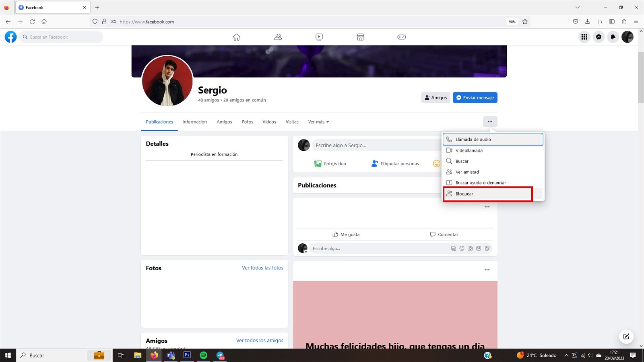Open the Visitas profile tab
The width and height of the screenshot is (644, 362).
292,122
